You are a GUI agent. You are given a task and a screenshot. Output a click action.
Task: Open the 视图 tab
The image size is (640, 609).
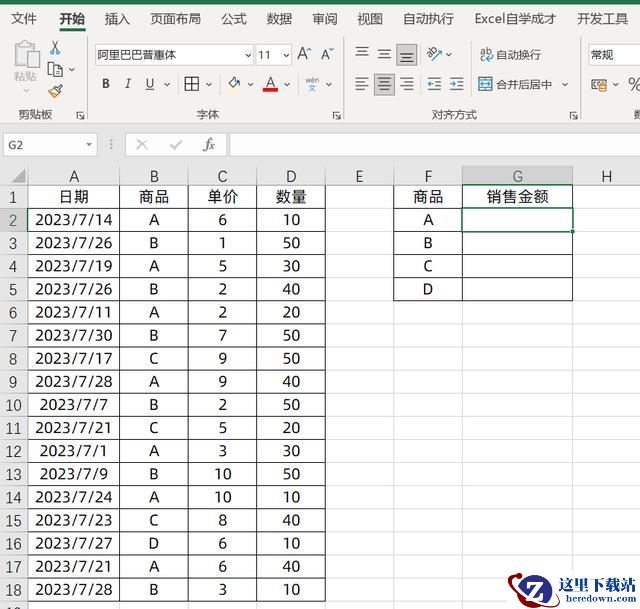[x=370, y=19]
